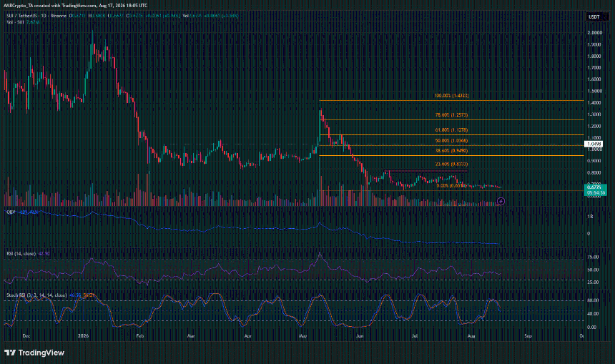Click the Aug label on time axis
Viewport: 615px width, 364px height.
(x=471, y=336)
